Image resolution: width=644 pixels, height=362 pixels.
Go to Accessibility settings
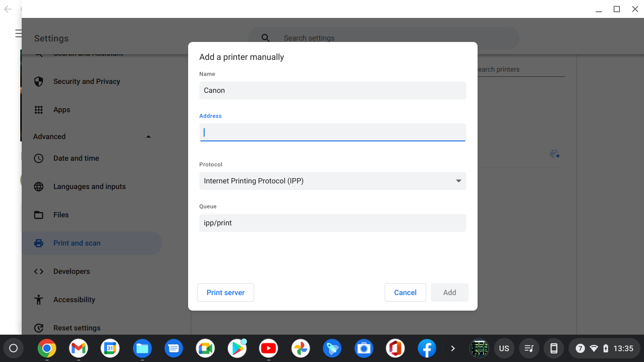(74, 300)
